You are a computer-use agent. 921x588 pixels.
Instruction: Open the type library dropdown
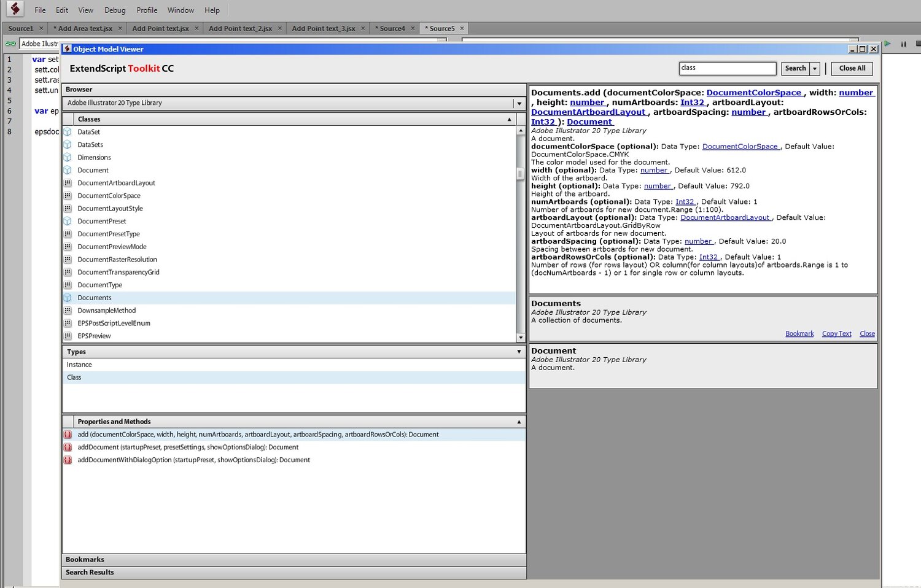[x=519, y=104]
